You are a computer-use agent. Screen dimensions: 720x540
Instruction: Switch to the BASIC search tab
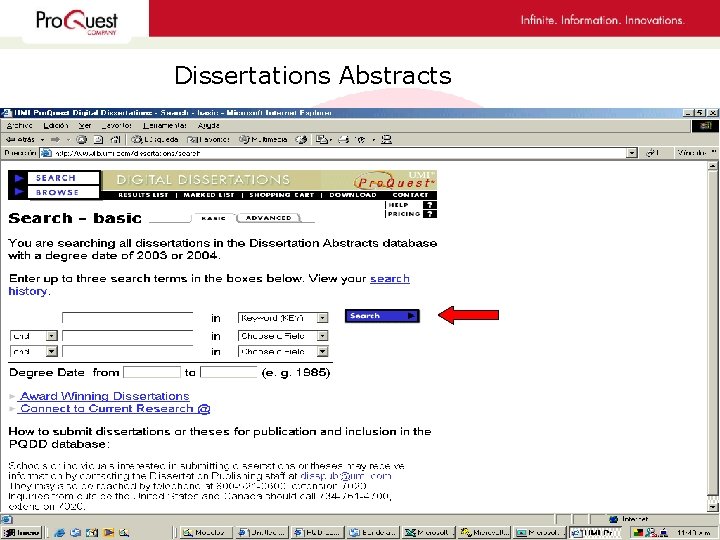click(214, 218)
